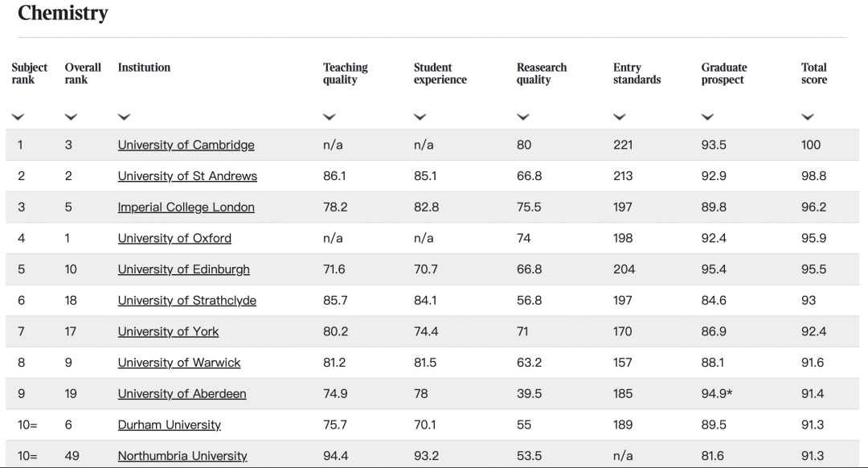Toggle Student experience sort chevron

[420, 117]
